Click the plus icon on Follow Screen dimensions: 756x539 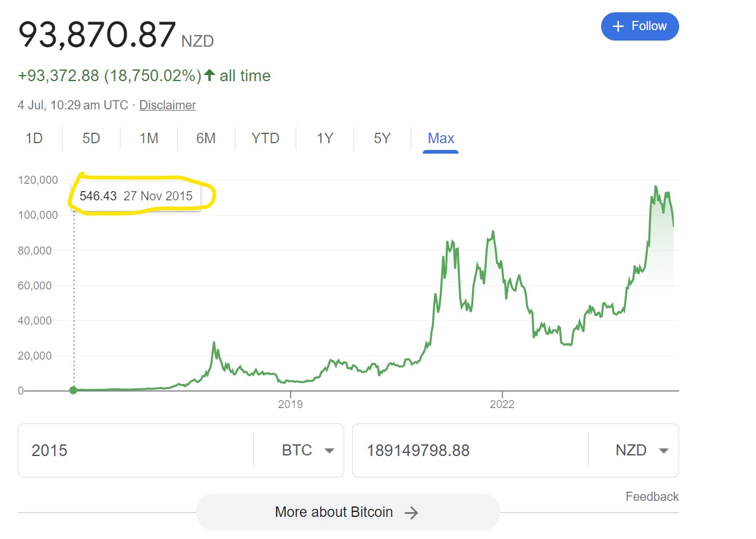click(619, 26)
